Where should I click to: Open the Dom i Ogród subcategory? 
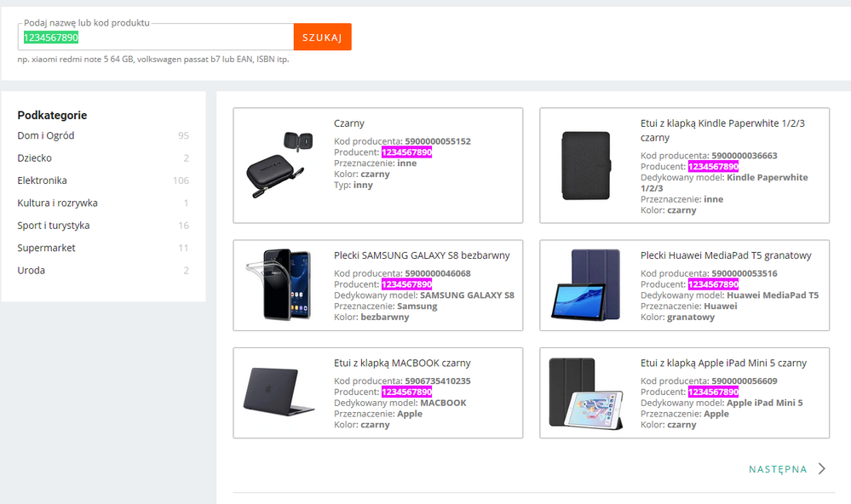45,135
